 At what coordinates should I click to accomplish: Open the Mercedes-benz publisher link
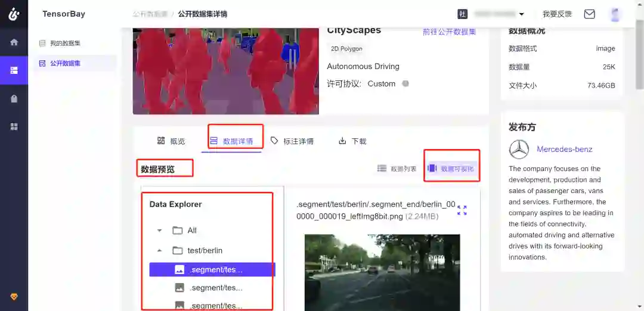point(564,150)
